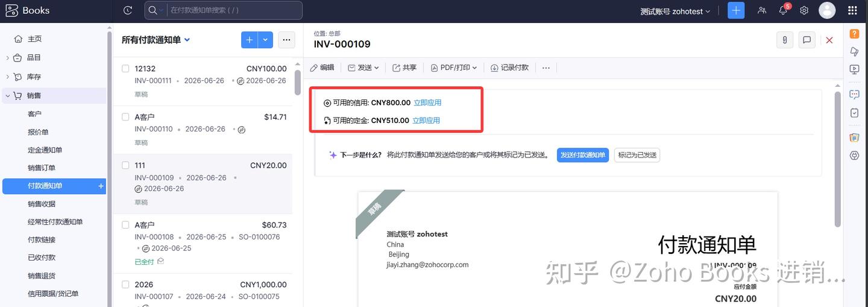The image size is (868, 307).
Task: Check the box for INV-000108 A客户
Action: 125,225
